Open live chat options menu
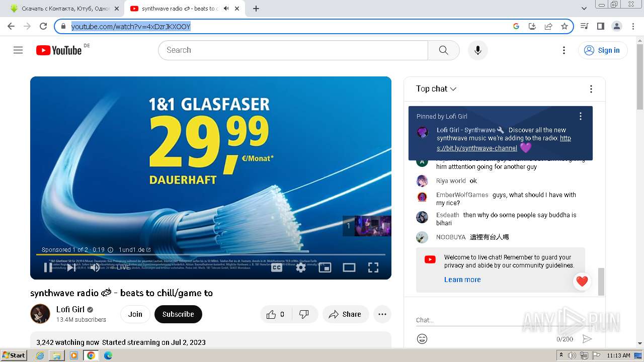This screenshot has height=362, width=644. point(591,89)
